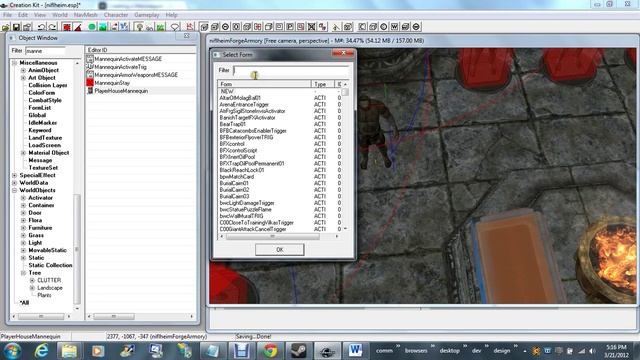The width and height of the screenshot is (640, 360).
Task: Open the Character menu
Action: tap(116, 15)
